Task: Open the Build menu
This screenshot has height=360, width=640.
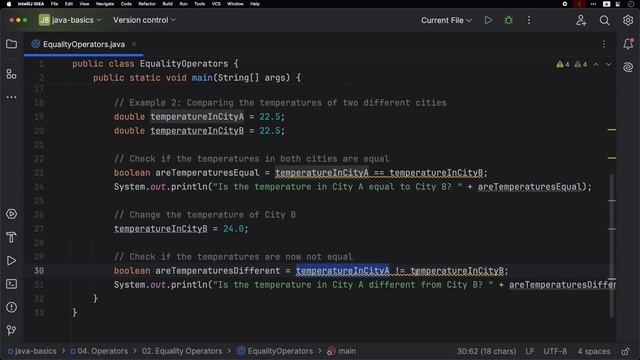Action: click(167, 4)
